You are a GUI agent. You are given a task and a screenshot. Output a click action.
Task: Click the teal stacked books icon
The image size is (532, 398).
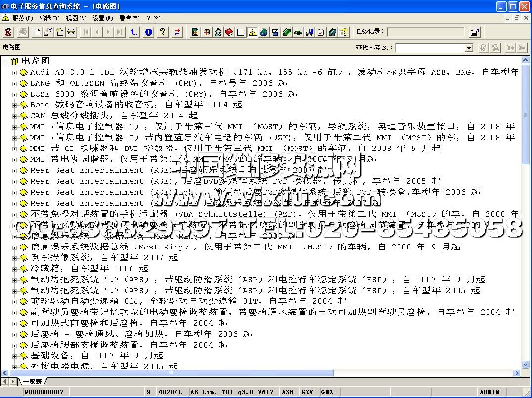332,32
